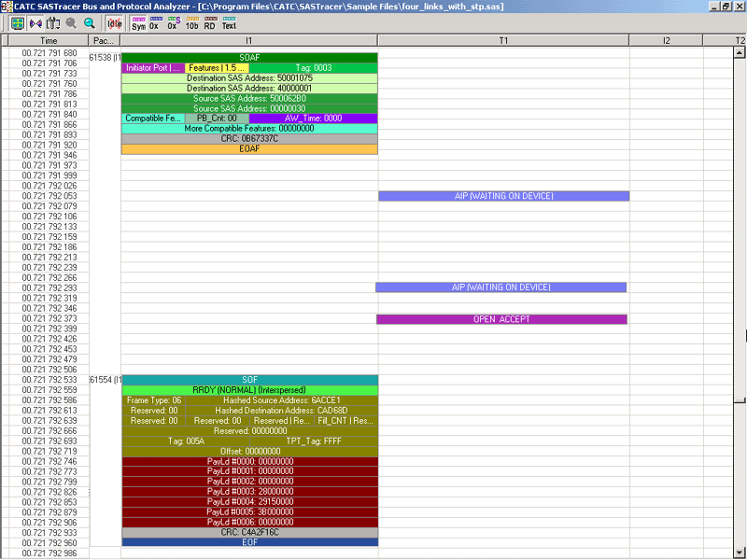
Task: Select Destination SAS Address: 40000001
Action: coord(249,88)
